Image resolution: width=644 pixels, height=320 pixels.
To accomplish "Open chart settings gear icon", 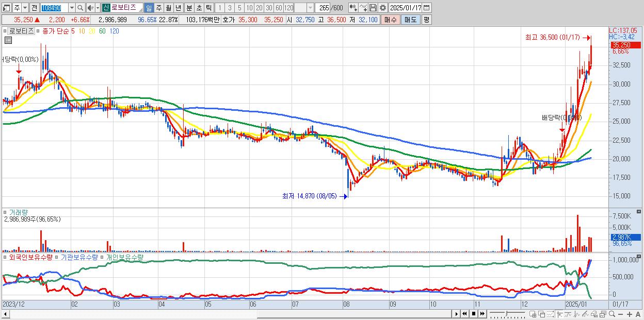I will pyautogui.click(x=383, y=8).
